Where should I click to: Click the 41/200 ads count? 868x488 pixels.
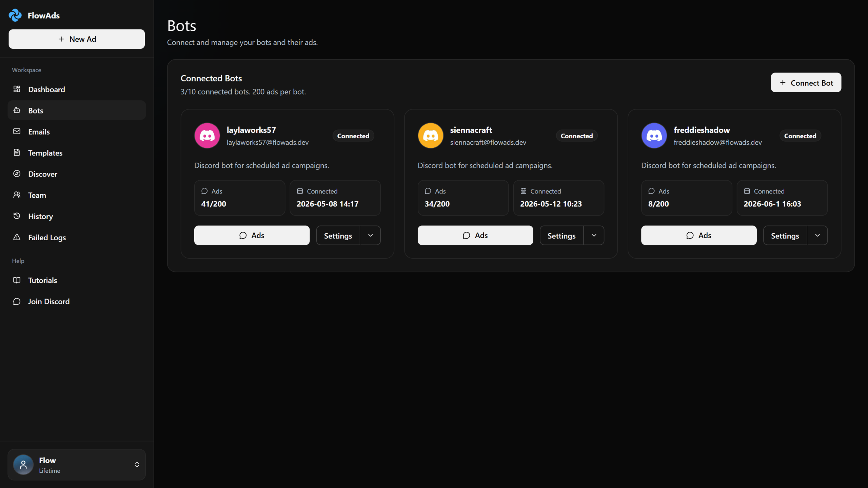214,204
